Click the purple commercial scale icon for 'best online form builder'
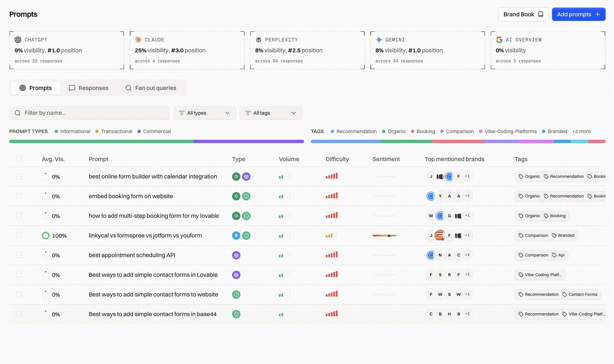Image resolution: width=614 pixels, height=364 pixels. (x=246, y=176)
